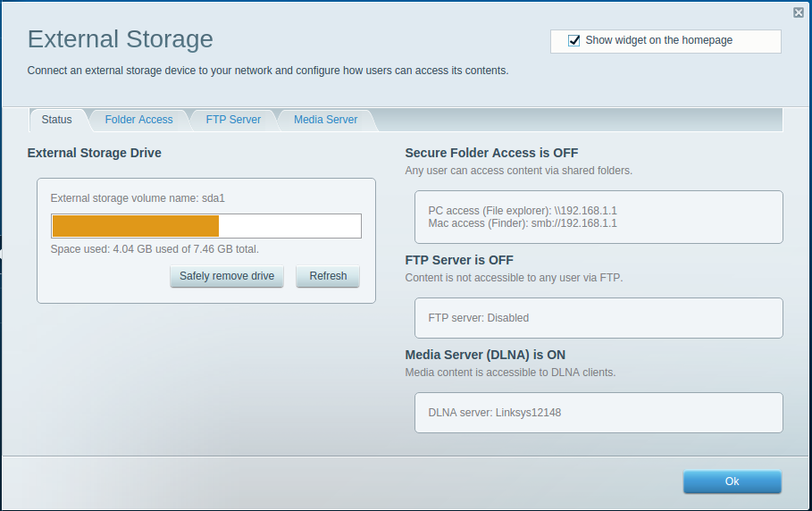Click the FTP Server is OFF heading

459,261
